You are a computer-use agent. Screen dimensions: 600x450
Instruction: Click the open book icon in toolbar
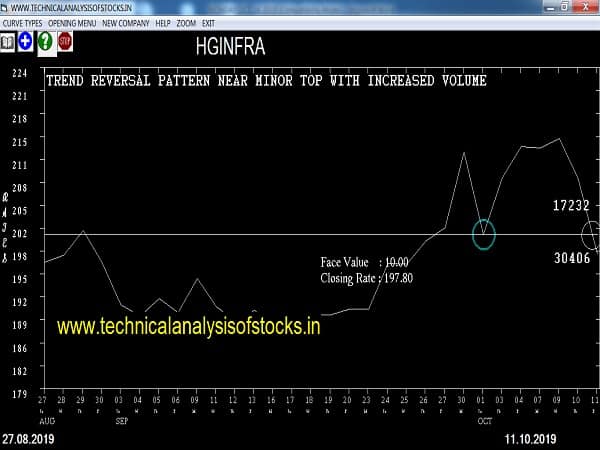coord(8,42)
